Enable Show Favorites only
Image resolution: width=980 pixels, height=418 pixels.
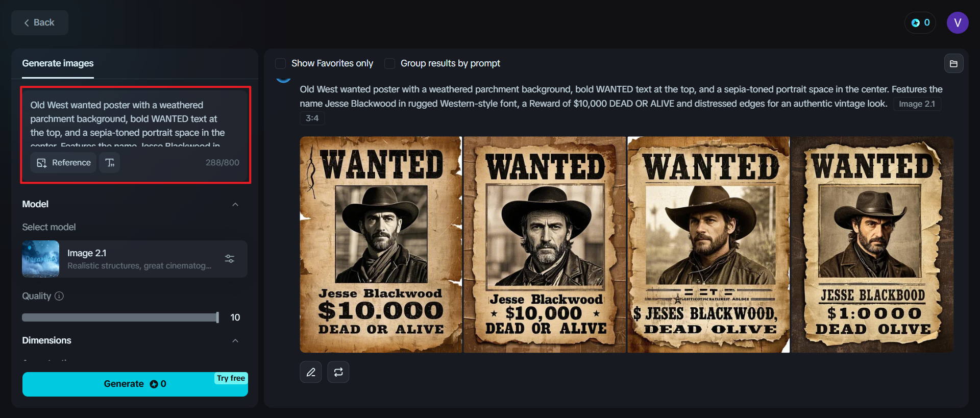(x=280, y=63)
